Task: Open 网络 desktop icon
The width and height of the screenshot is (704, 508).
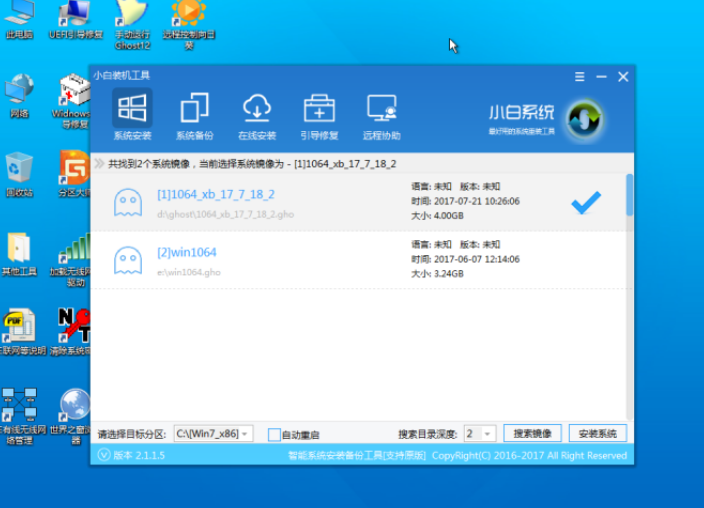Action: (19, 96)
